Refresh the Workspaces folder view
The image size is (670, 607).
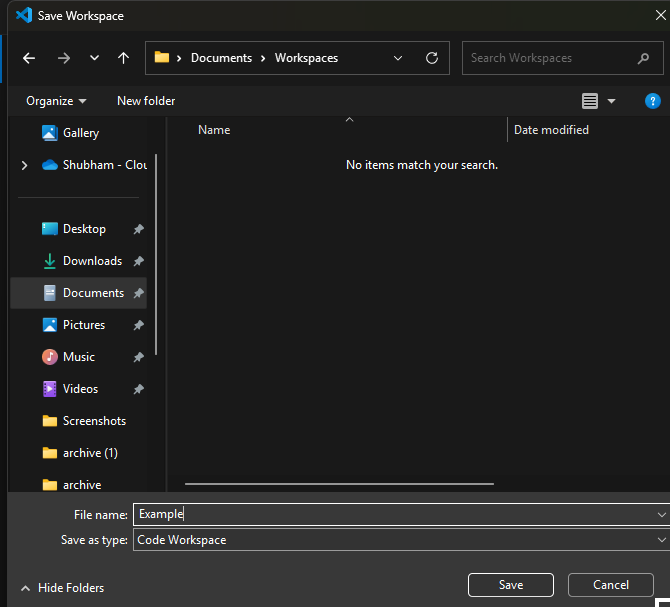pyautogui.click(x=431, y=58)
